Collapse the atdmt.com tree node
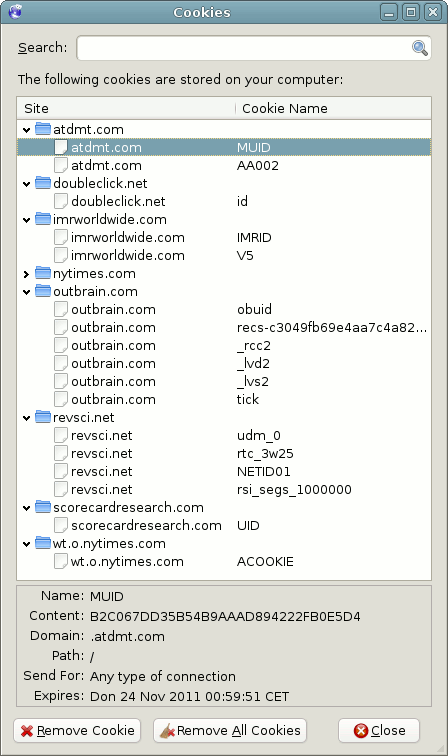 (27, 130)
